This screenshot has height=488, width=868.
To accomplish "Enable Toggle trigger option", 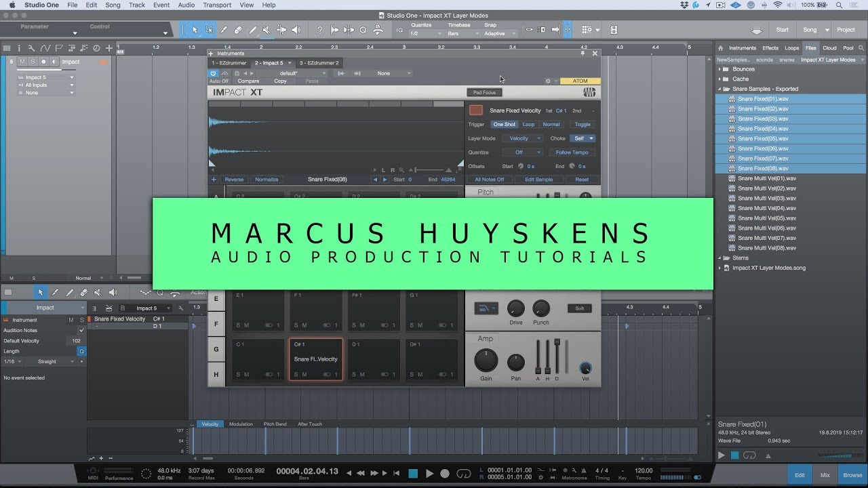I will tap(583, 125).
